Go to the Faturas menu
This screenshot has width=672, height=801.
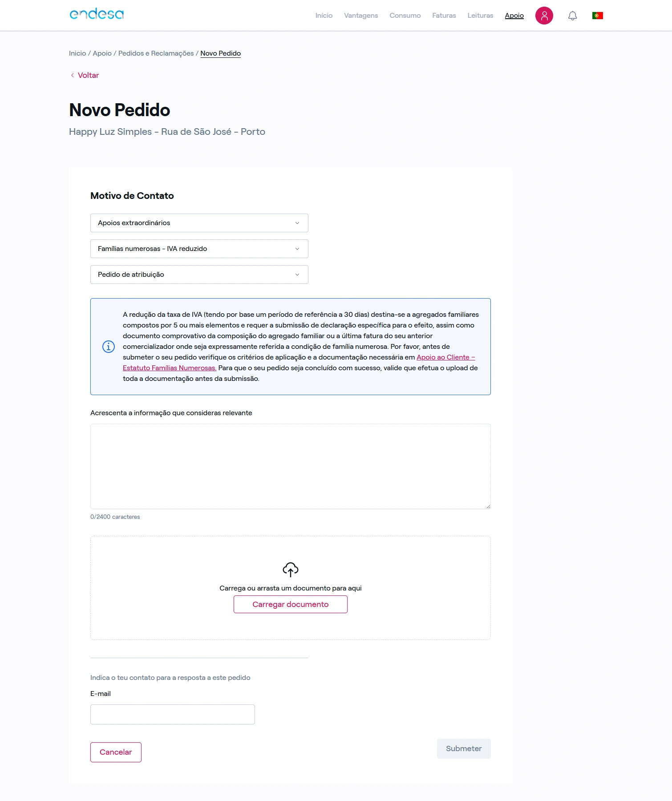click(x=444, y=16)
